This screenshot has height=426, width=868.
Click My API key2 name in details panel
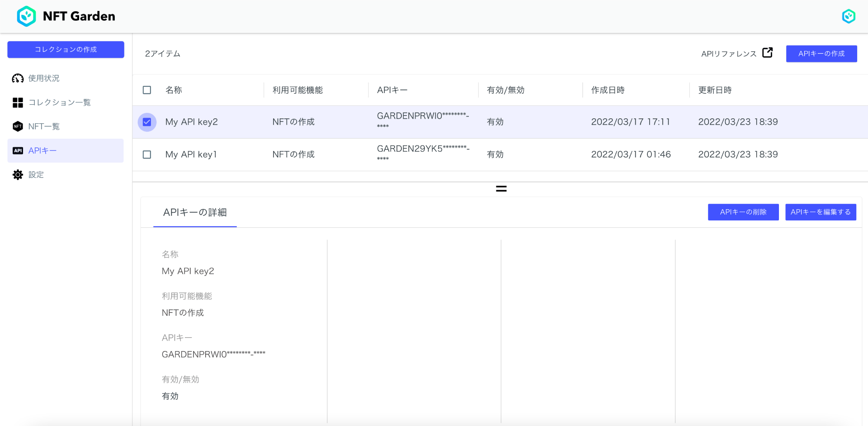(188, 271)
